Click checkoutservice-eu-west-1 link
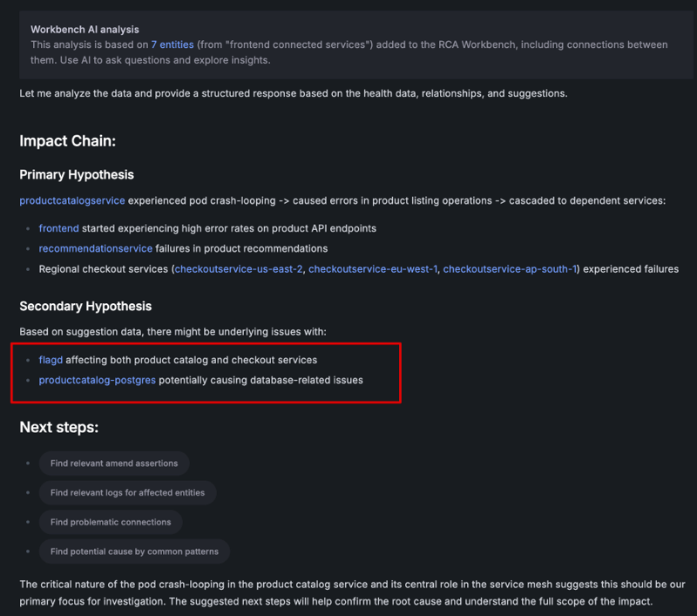The image size is (697, 616). [372, 269]
